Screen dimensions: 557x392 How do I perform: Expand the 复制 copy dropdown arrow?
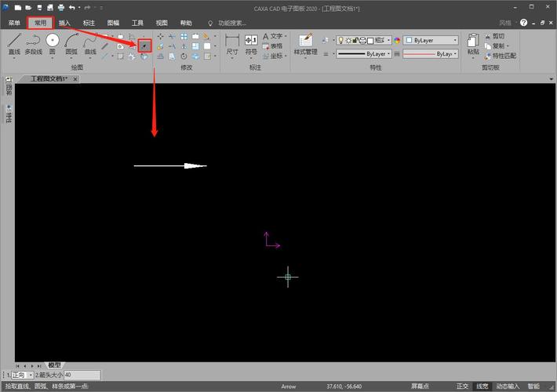(508, 46)
